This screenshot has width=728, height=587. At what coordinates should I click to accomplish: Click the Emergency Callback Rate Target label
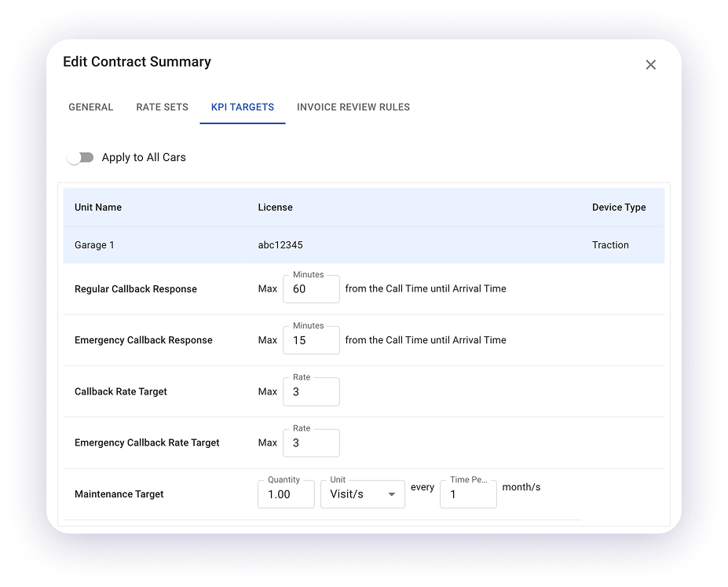147,442
